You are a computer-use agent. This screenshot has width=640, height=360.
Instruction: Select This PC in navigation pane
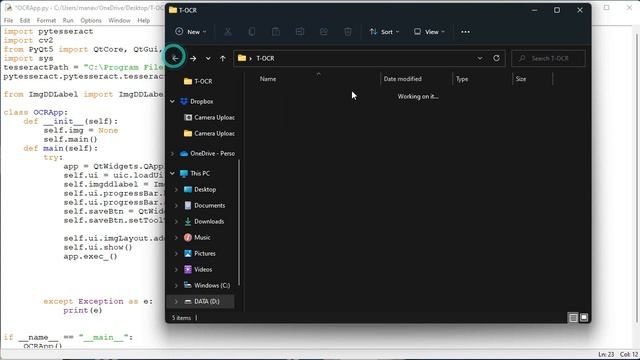tap(195, 173)
